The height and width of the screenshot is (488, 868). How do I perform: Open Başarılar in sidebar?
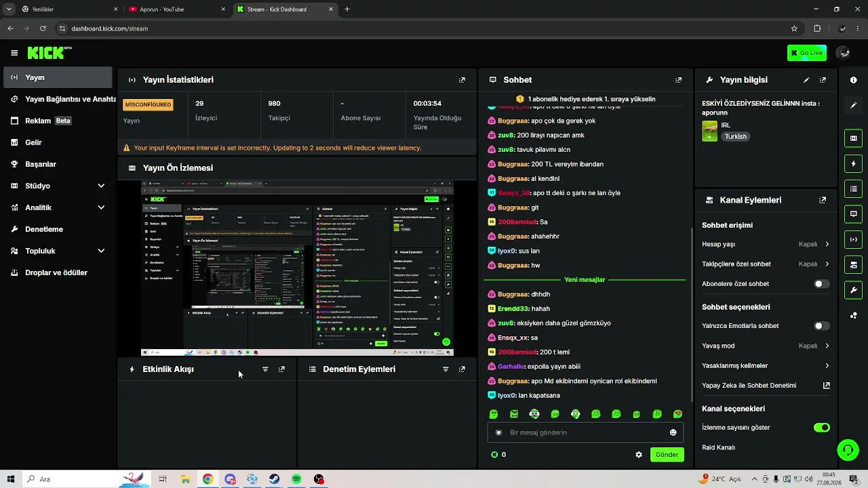pyautogui.click(x=58, y=164)
